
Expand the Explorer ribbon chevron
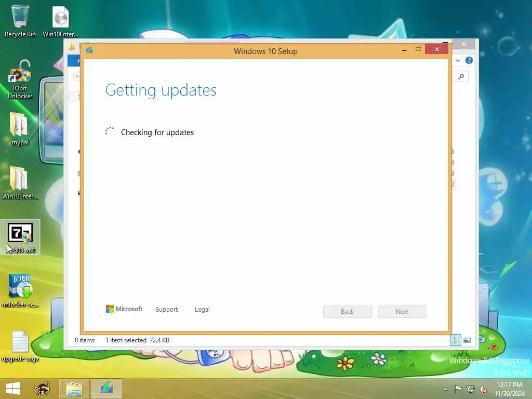458,60
